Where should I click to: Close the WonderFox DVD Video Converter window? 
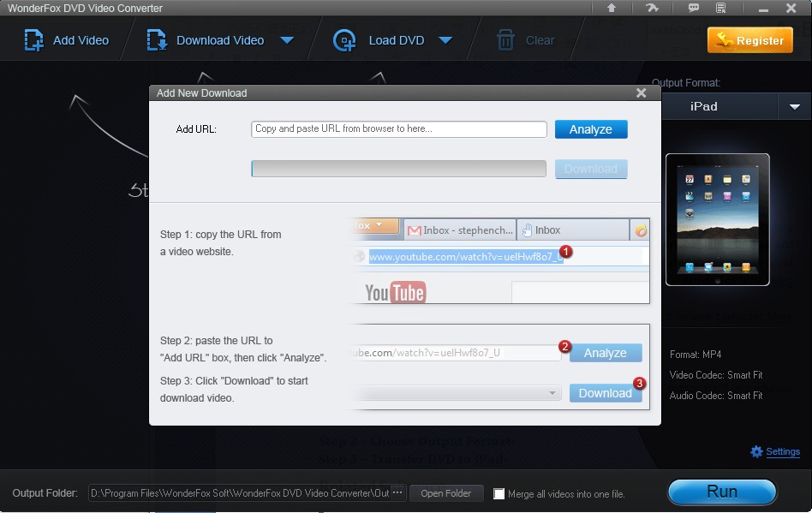point(791,8)
